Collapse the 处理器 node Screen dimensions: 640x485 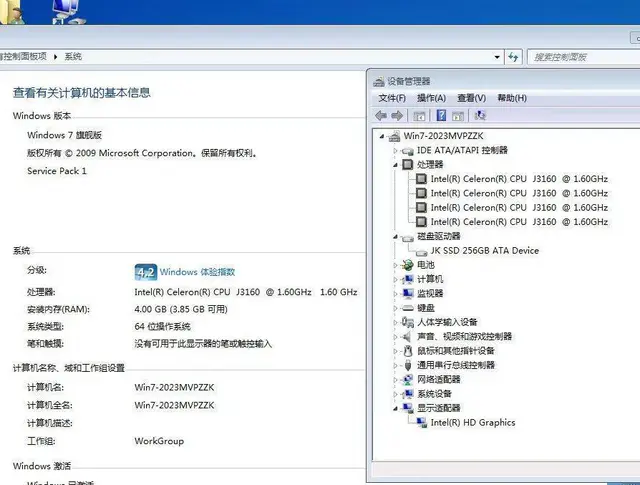click(395, 165)
